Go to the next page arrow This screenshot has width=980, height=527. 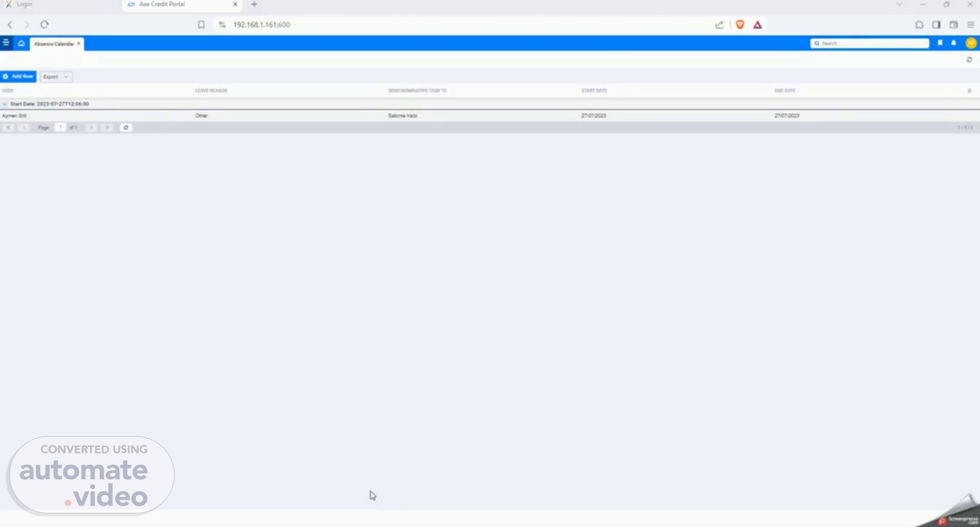tap(91, 127)
